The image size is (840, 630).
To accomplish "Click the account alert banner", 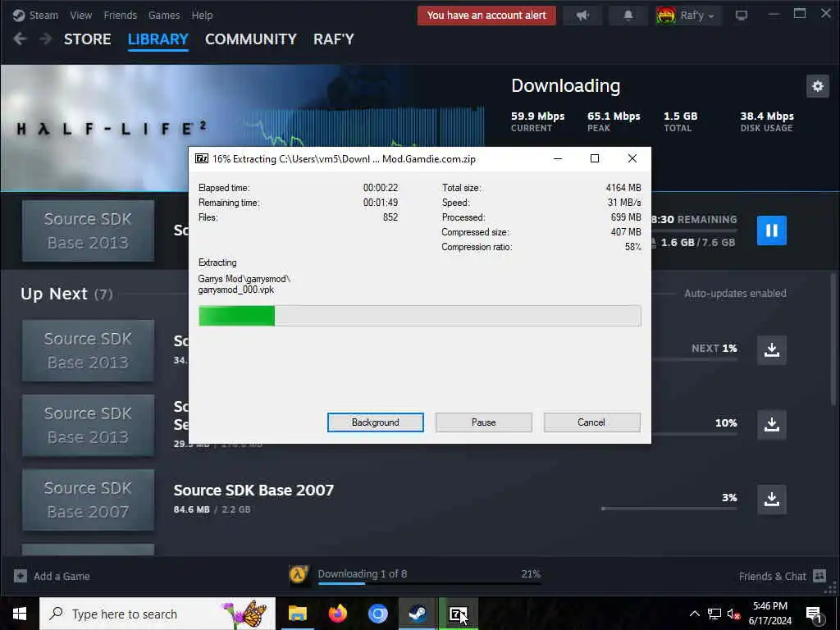I will click(486, 15).
